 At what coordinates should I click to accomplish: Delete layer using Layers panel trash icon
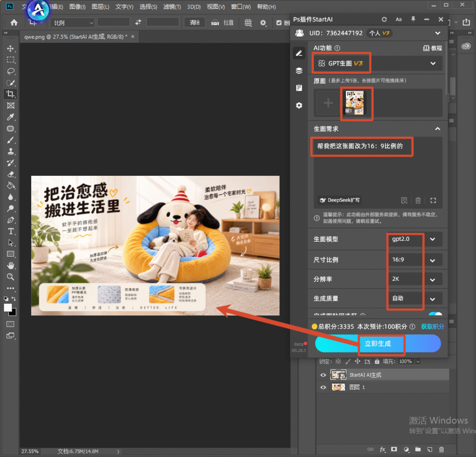pyautogui.click(x=442, y=449)
